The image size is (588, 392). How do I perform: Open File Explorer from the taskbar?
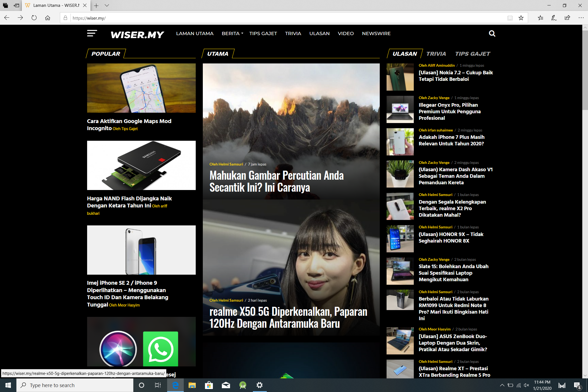(x=192, y=385)
